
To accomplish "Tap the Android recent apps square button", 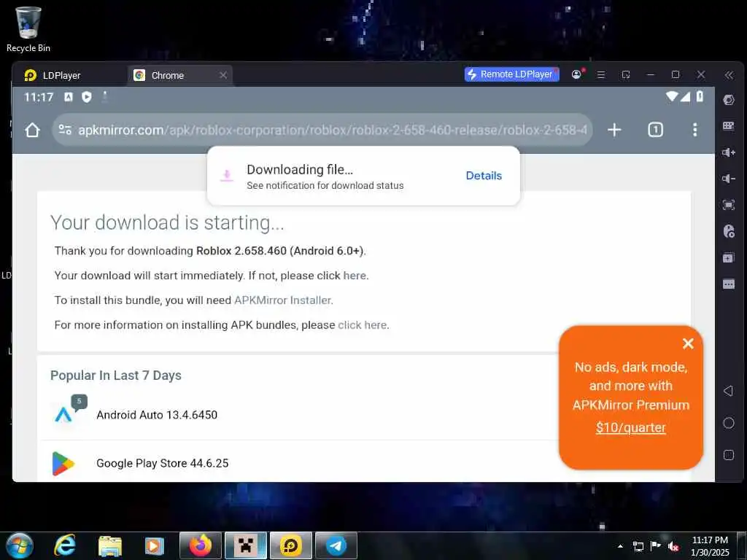I will 729,455.
